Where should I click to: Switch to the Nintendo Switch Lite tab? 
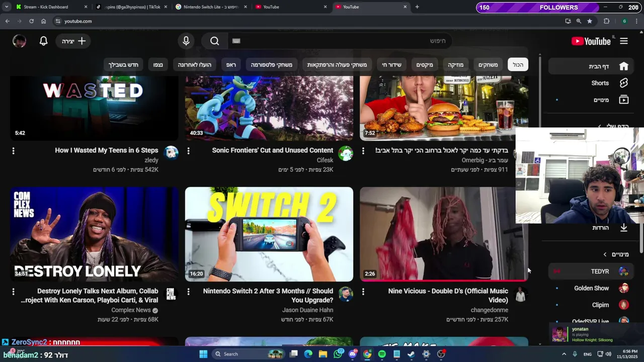[x=212, y=7]
